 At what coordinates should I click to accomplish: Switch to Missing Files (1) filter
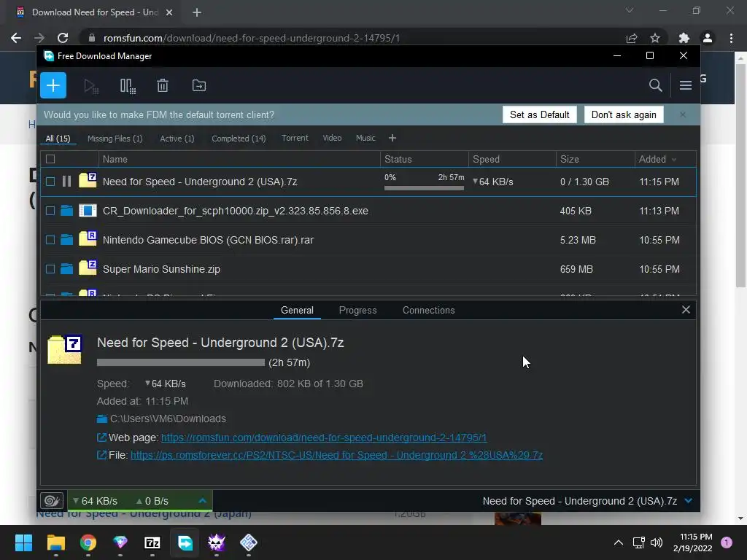pyautogui.click(x=115, y=139)
